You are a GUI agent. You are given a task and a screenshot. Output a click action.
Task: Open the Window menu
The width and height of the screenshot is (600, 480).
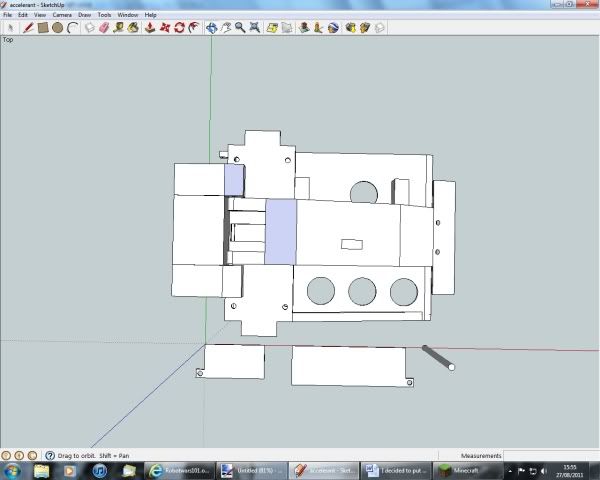click(x=128, y=15)
